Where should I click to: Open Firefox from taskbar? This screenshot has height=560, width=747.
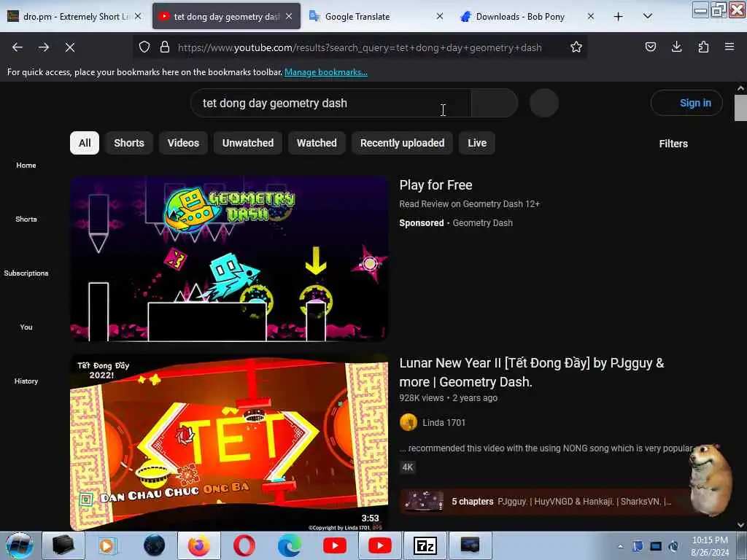tap(198, 545)
